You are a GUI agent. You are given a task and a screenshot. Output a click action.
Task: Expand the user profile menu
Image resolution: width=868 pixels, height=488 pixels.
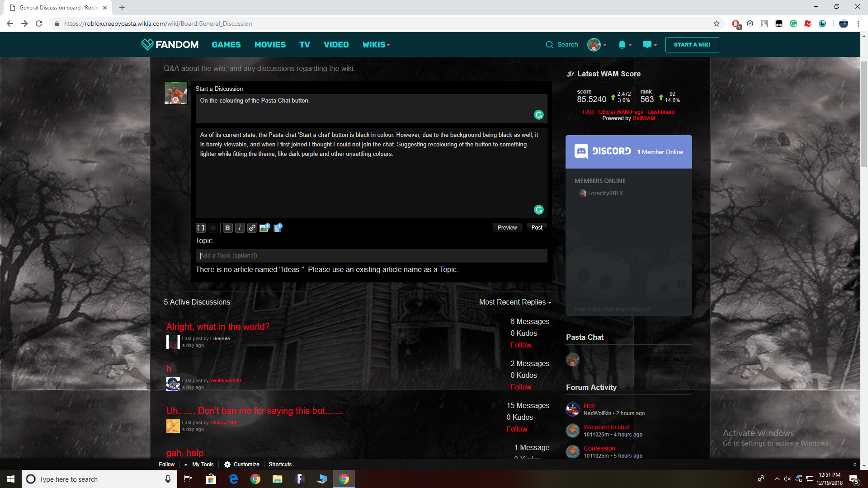(597, 44)
